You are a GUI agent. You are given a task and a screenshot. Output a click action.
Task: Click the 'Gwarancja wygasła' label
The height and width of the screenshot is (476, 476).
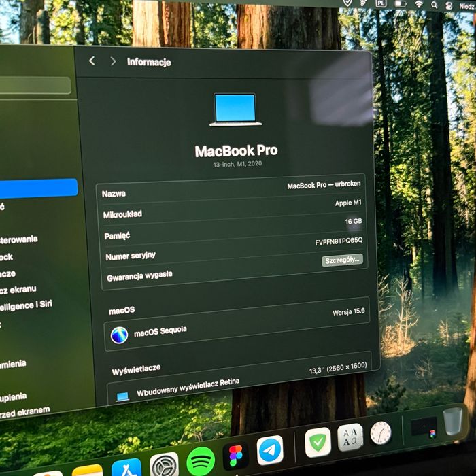coord(139,276)
